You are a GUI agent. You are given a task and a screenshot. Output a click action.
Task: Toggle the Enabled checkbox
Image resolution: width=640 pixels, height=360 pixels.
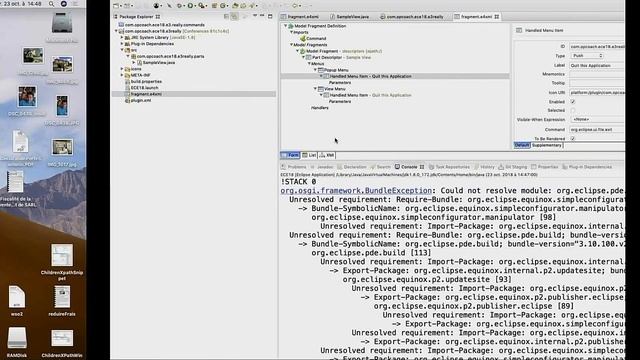pyautogui.click(x=573, y=102)
